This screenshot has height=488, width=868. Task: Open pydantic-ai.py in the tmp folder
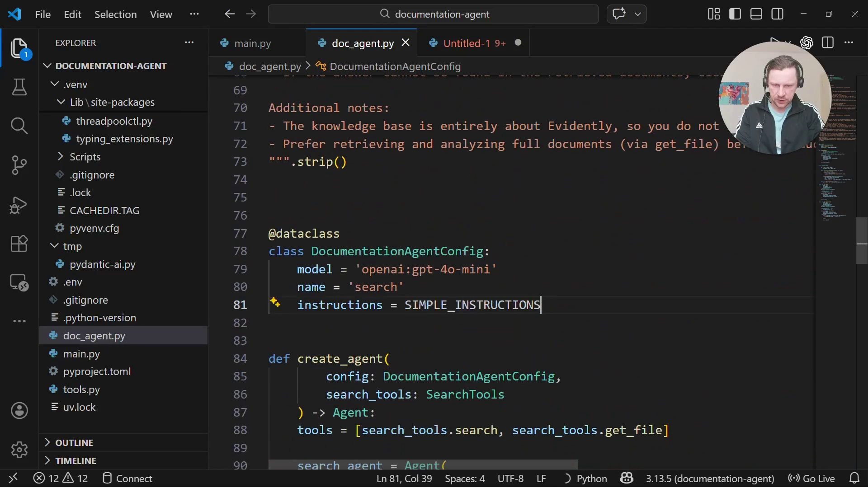(102, 264)
